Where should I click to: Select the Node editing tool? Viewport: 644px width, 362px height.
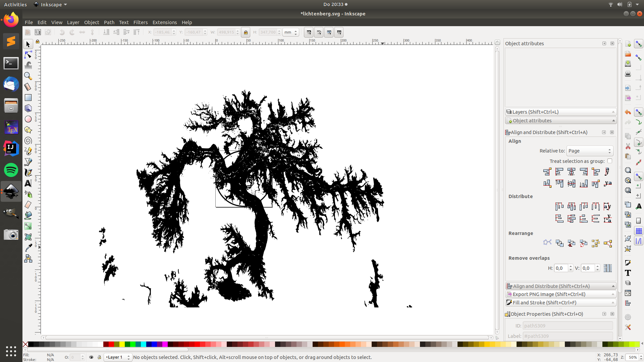(x=28, y=54)
